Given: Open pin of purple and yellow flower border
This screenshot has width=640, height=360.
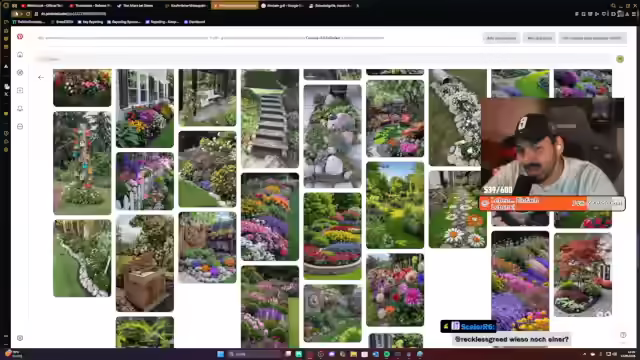Looking at the screenshot, I should coord(520,282).
